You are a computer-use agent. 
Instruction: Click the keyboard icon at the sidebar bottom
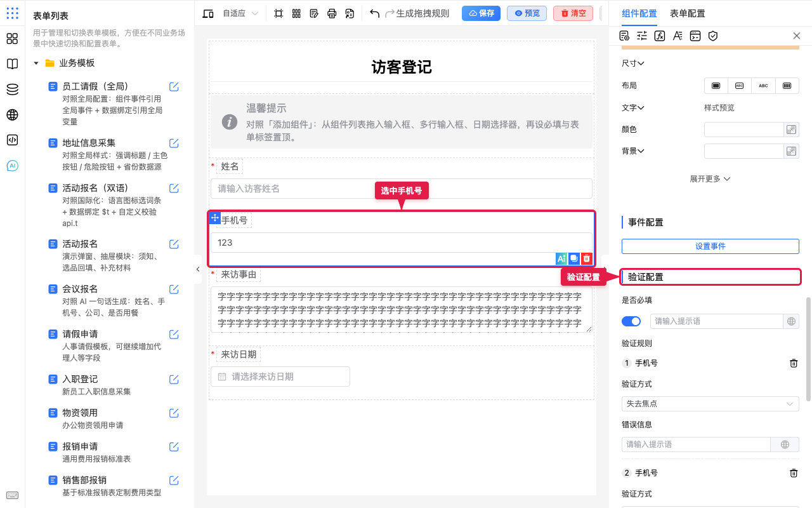click(12, 495)
